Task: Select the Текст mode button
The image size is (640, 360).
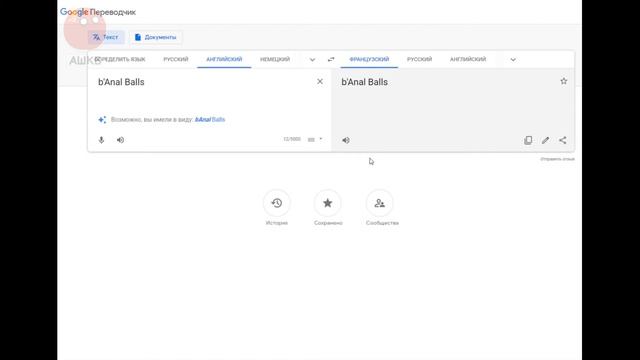Action: [106, 37]
